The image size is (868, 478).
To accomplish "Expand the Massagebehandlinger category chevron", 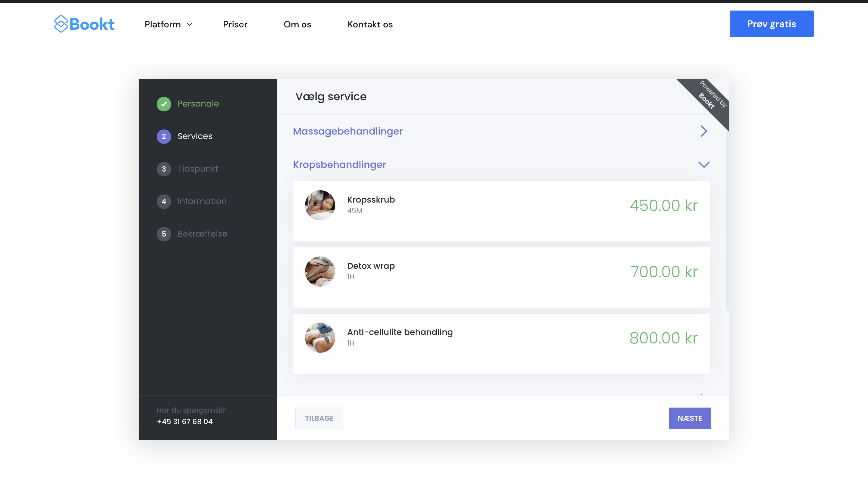I will click(703, 131).
